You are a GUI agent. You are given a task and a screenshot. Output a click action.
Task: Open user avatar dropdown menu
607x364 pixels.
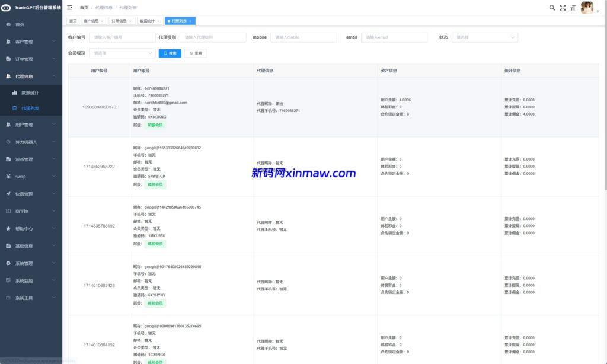pos(588,8)
